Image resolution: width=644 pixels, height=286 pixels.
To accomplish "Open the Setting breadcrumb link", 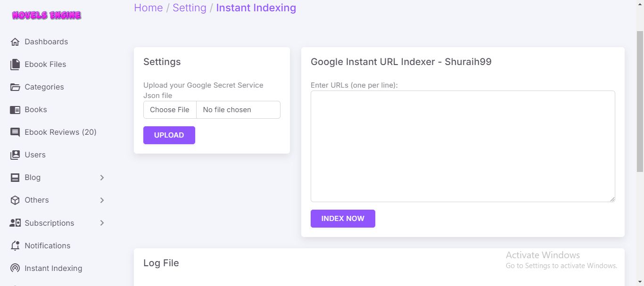I will point(189,8).
